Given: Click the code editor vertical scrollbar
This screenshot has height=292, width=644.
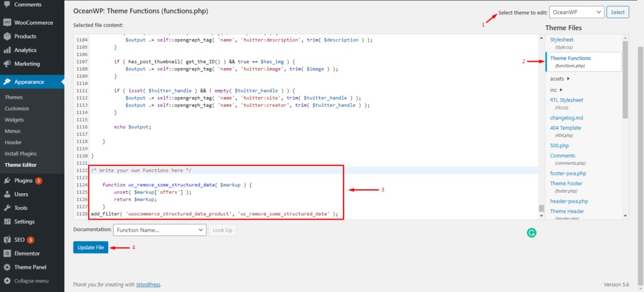Looking at the screenshot, I should (x=541, y=208).
